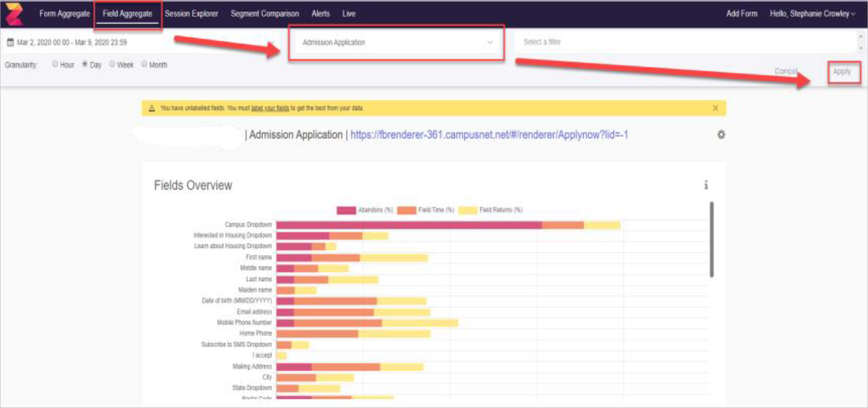Select the Hour granularity radio button
The width and height of the screenshot is (868, 408).
click(x=55, y=64)
